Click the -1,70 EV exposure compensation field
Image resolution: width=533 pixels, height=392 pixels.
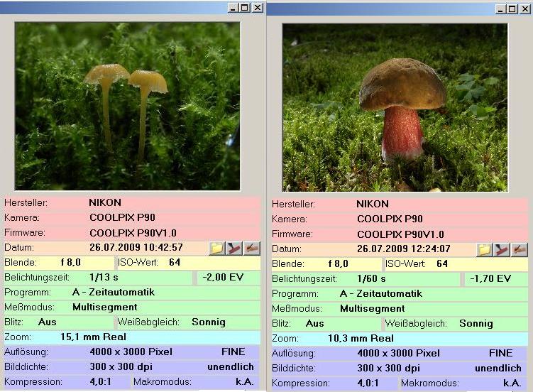pyautogui.click(x=491, y=279)
